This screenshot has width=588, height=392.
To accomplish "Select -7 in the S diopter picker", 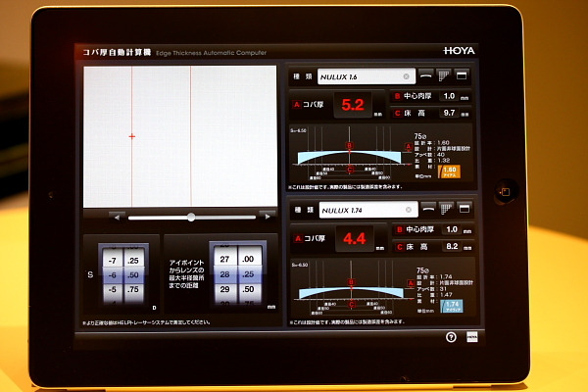I will pyautogui.click(x=113, y=261).
